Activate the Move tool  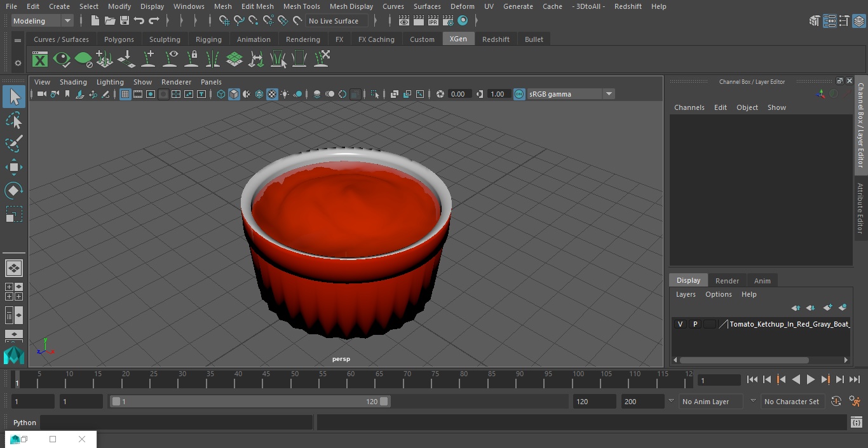14,167
